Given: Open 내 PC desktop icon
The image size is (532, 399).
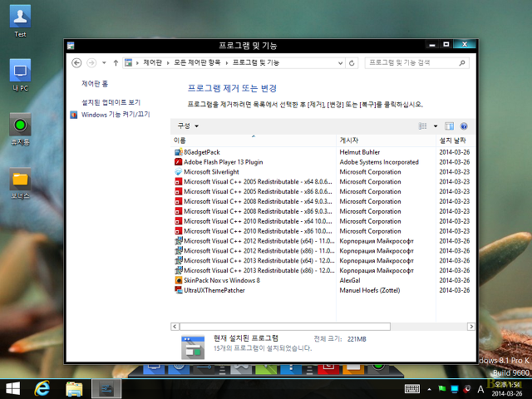Looking at the screenshot, I should coord(20,75).
